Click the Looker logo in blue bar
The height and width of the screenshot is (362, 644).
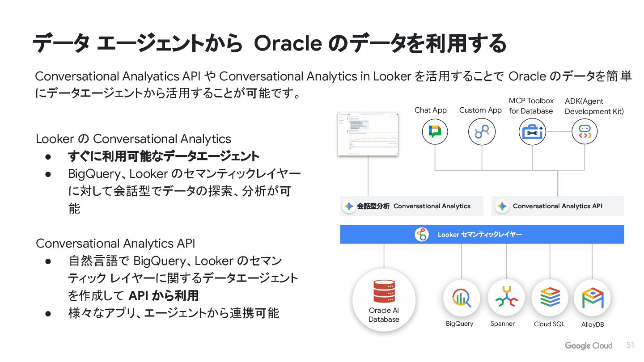(422, 234)
